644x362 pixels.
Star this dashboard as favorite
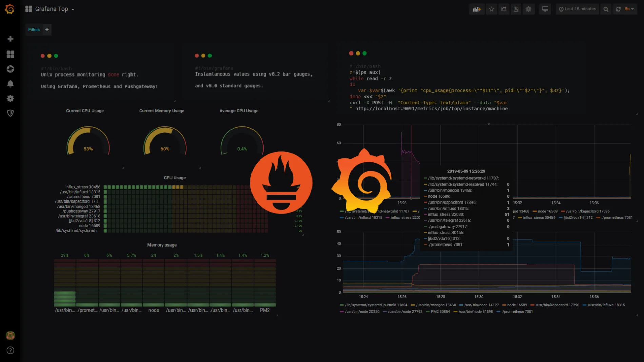491,9
